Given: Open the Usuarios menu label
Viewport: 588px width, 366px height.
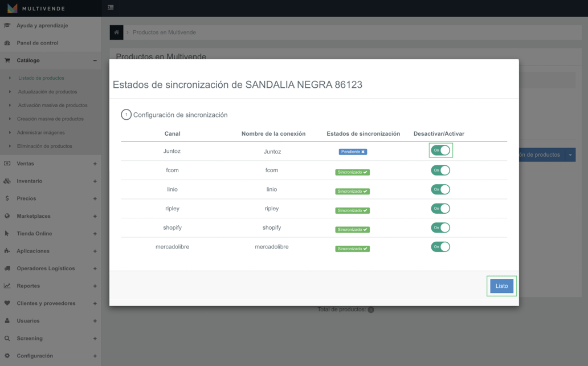Looking at the screenshot, I should tap(28, 320).
